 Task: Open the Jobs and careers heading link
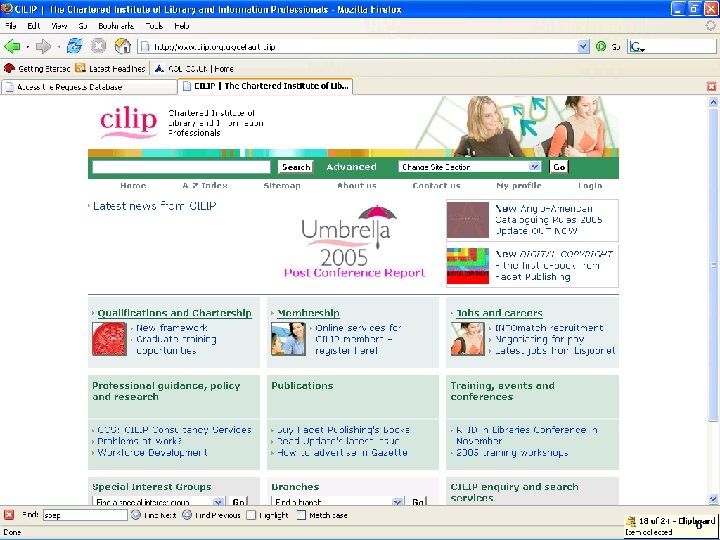[x=499, y=313]
